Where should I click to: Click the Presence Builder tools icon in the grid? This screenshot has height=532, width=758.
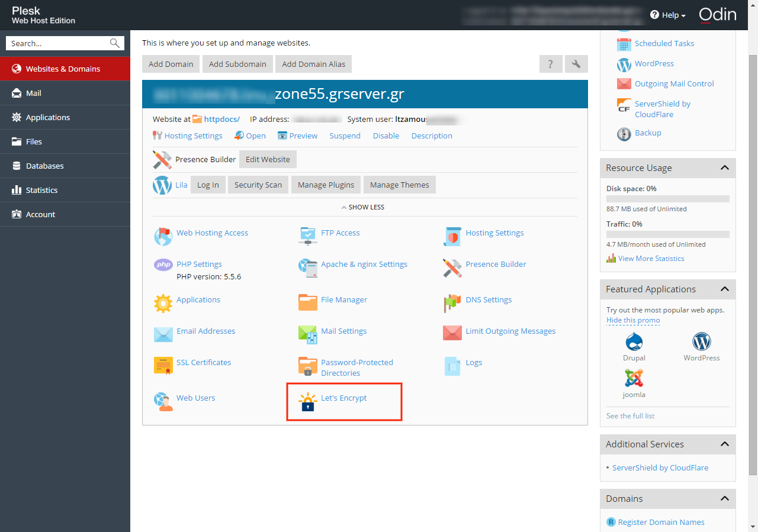click(452, 267)
